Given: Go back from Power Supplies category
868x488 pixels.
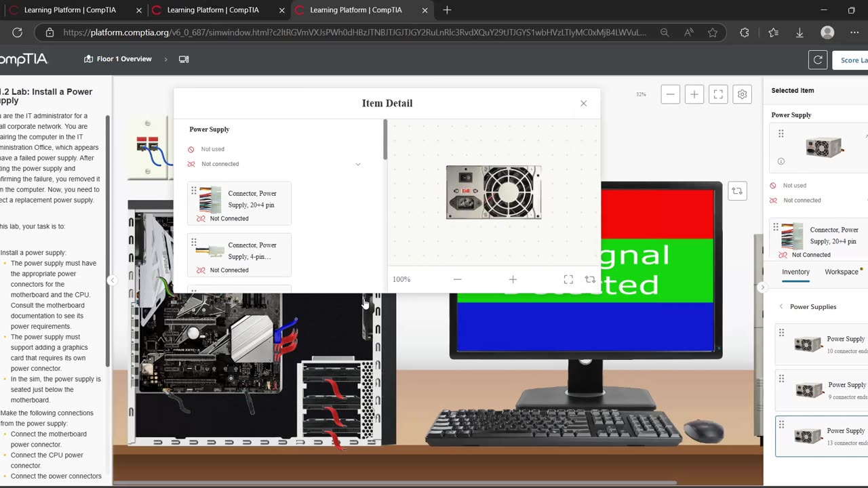Looking at the screenshot, I should coord(781,306).
